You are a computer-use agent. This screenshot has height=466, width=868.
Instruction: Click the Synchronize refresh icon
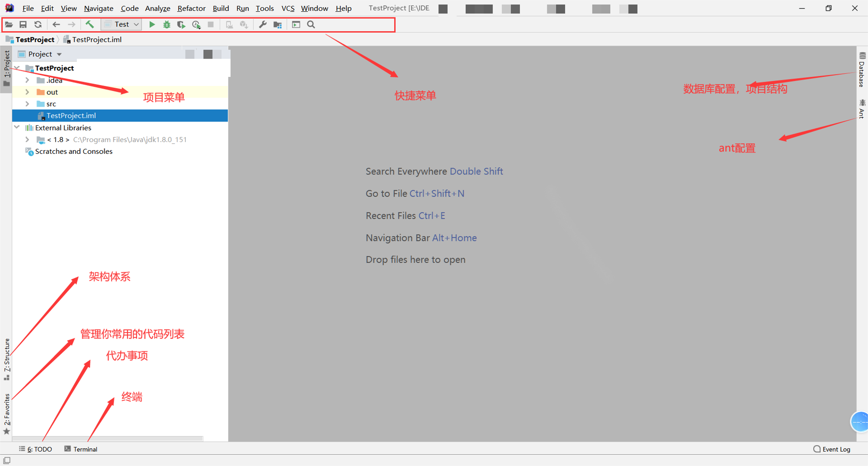tap(38, 25)
